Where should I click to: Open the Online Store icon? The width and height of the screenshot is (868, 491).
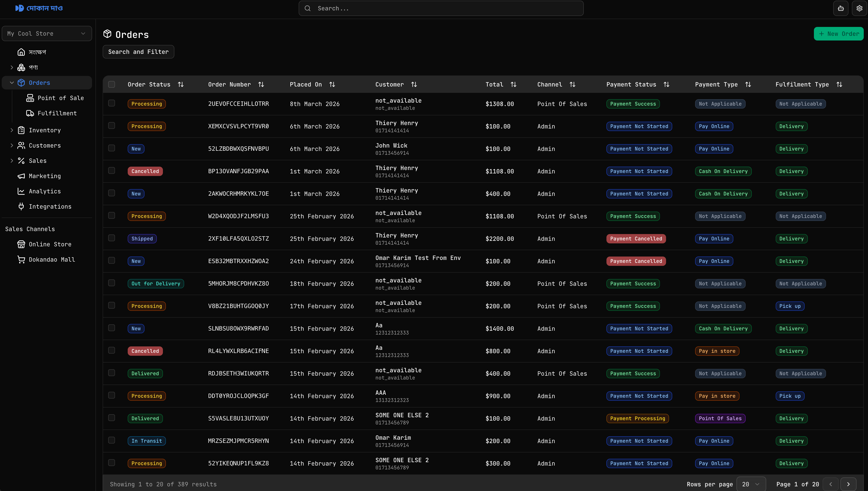(21, 244)
